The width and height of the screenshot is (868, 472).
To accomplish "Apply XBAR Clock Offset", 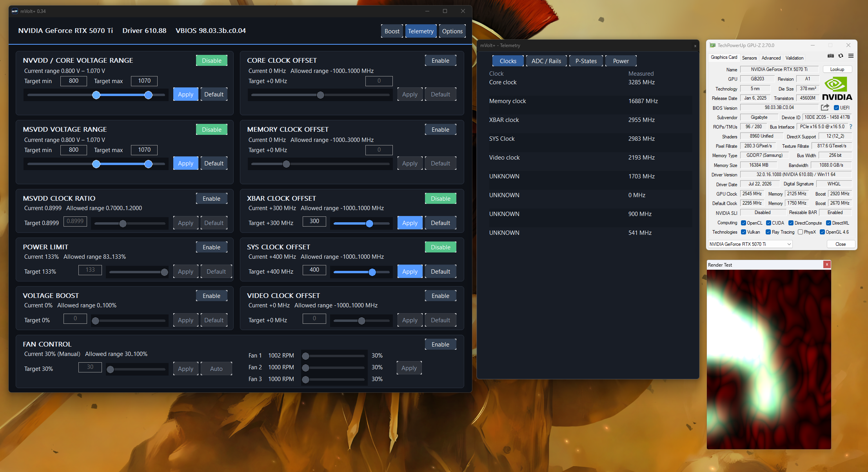I will point(410,223).
